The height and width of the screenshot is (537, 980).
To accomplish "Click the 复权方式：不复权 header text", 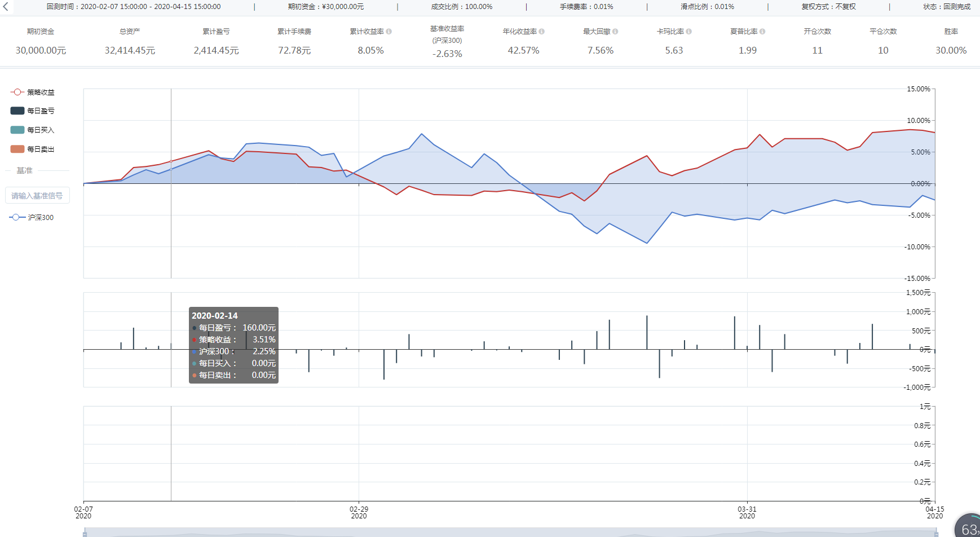I will point(828,7).
